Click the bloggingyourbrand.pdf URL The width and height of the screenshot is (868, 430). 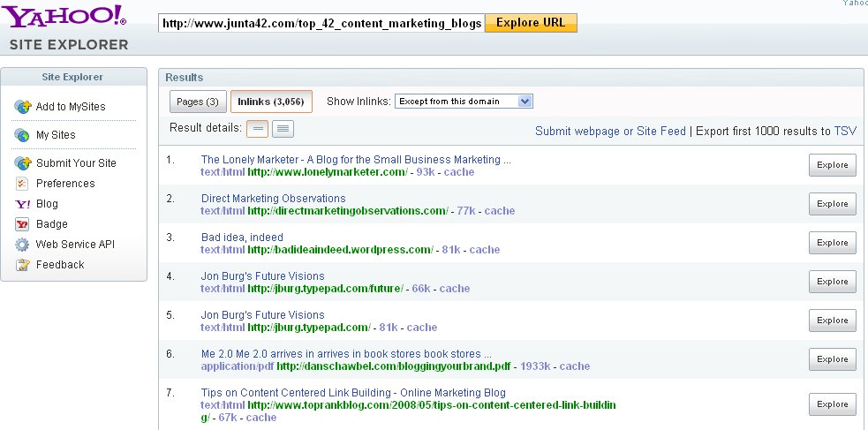point(394,366)
